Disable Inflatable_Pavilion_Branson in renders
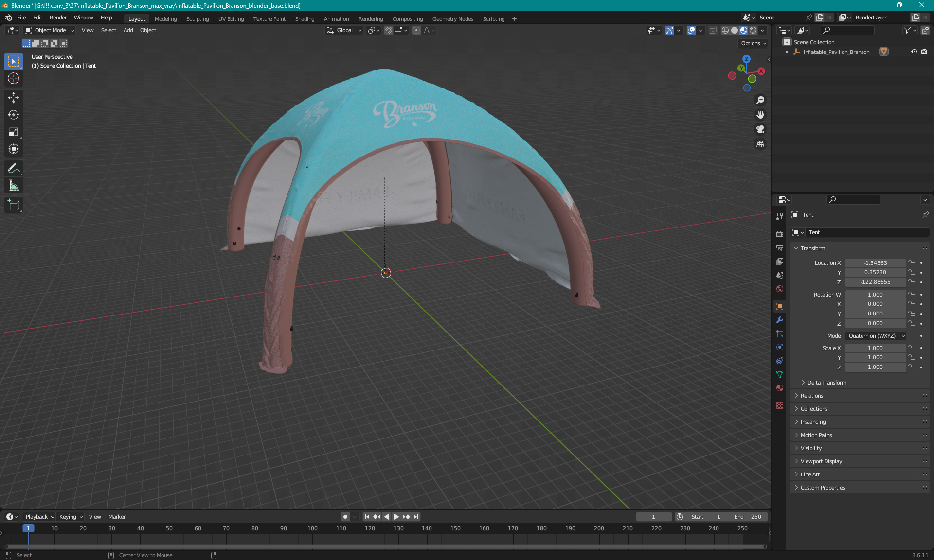Screen dimensions: 934x560 pyautogui.click(x=924, y=52)
